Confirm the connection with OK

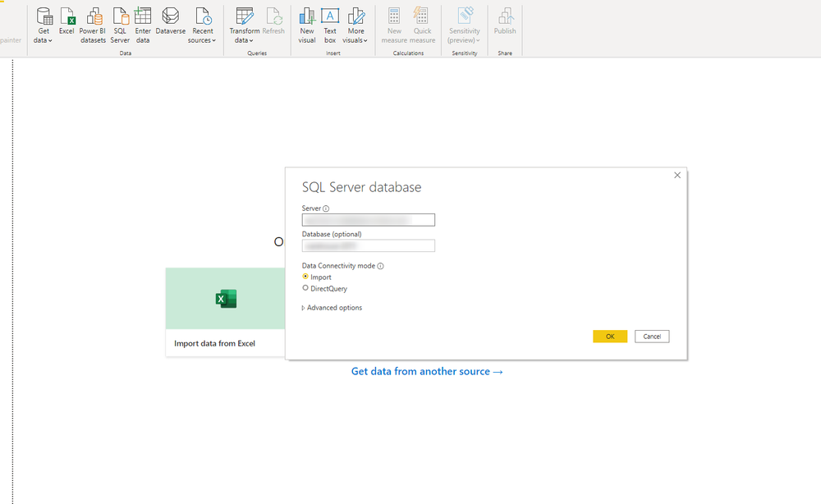click(609, 336)
